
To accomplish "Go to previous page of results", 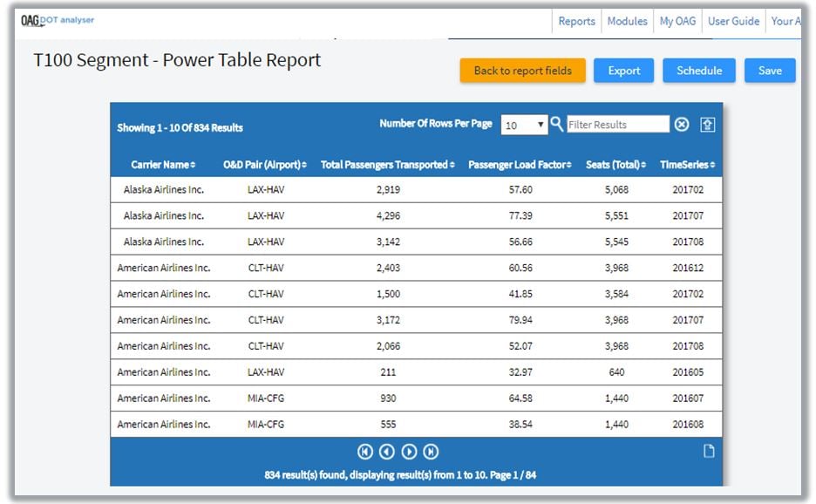I will pyautogui.click(x=387, y=452).
